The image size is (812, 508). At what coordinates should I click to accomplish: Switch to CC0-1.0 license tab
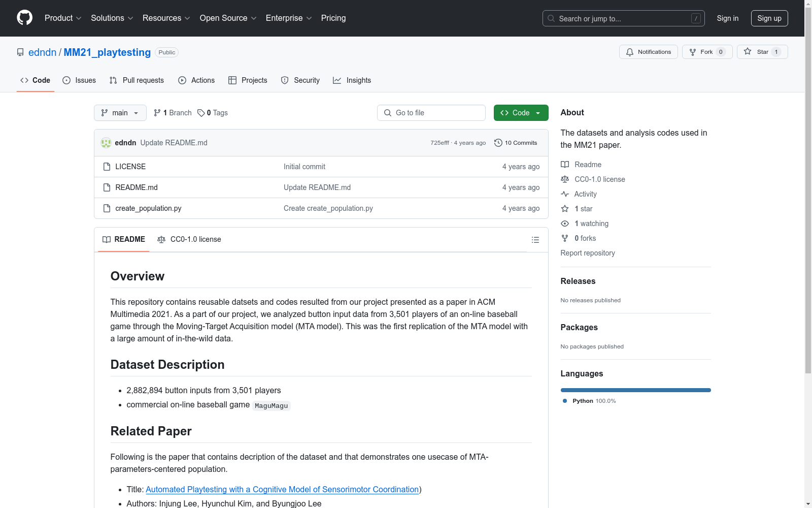189,239
